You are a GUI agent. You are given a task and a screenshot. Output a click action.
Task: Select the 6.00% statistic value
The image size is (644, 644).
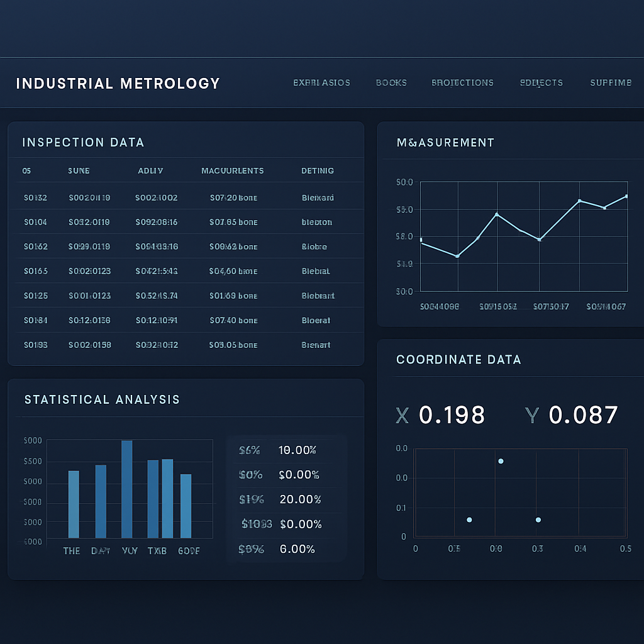pyautogui.click(x=297, y=549)
